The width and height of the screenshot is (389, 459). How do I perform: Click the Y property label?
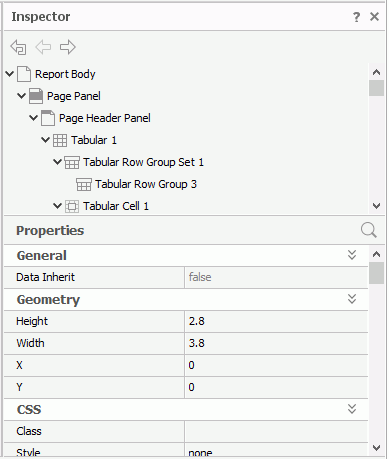pyautogui.click(x=19, y=387)
